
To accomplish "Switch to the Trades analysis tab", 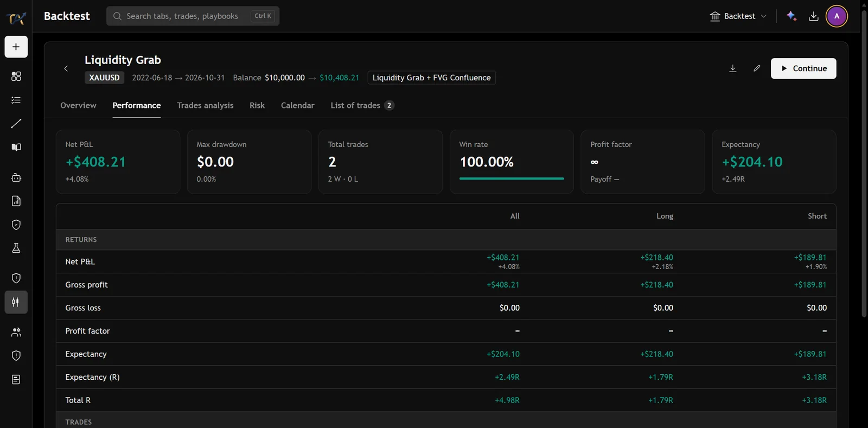I will pyautogui.click(x=205, y=105).
